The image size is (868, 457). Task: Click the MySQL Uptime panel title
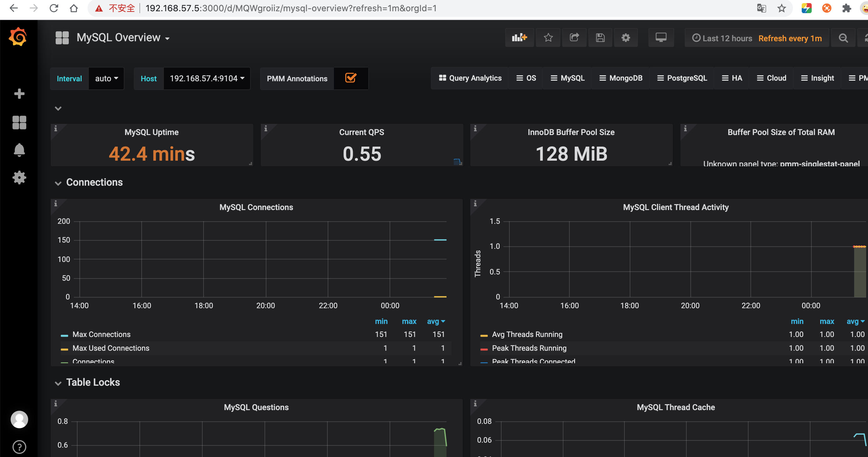[x=152, y=132]
